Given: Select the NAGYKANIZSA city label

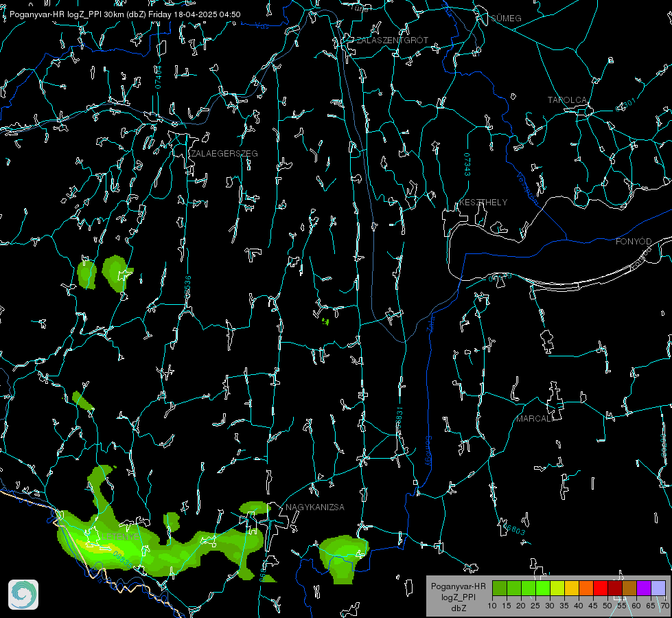Looking at the screenshot, I should (x=315, y=507).
